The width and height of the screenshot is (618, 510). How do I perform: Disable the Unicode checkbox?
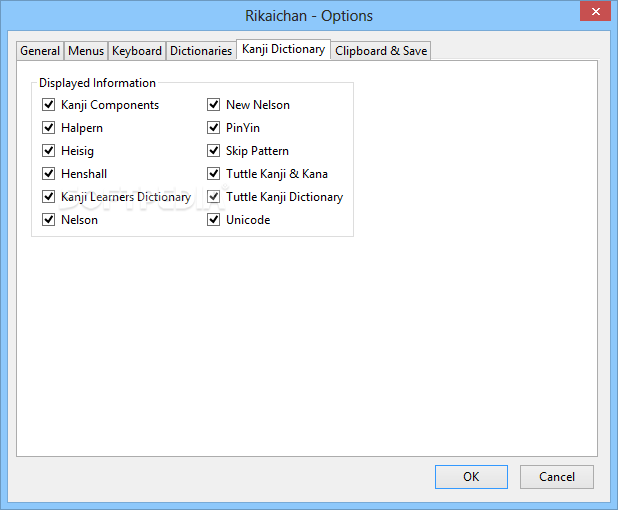[x=213, y=220]
